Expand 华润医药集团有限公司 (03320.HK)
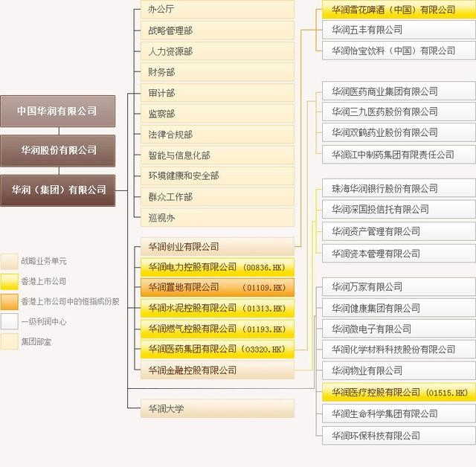 click(217, 349)
